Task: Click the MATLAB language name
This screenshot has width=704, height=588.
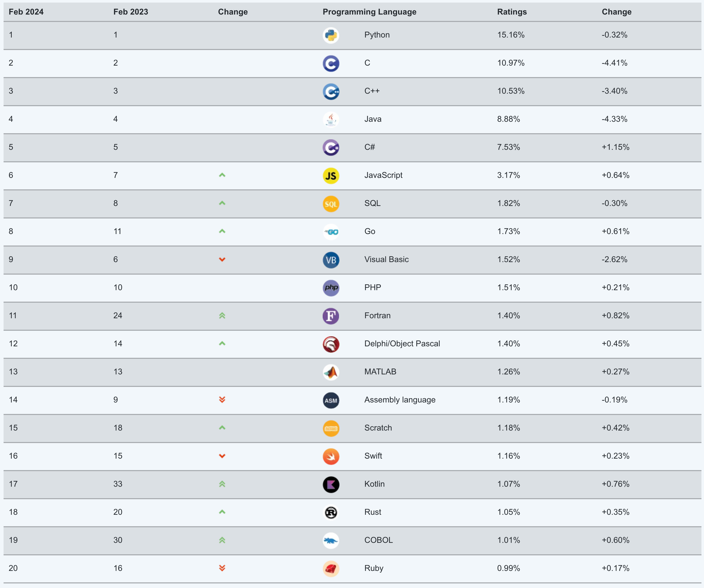Action: (380, 372)
